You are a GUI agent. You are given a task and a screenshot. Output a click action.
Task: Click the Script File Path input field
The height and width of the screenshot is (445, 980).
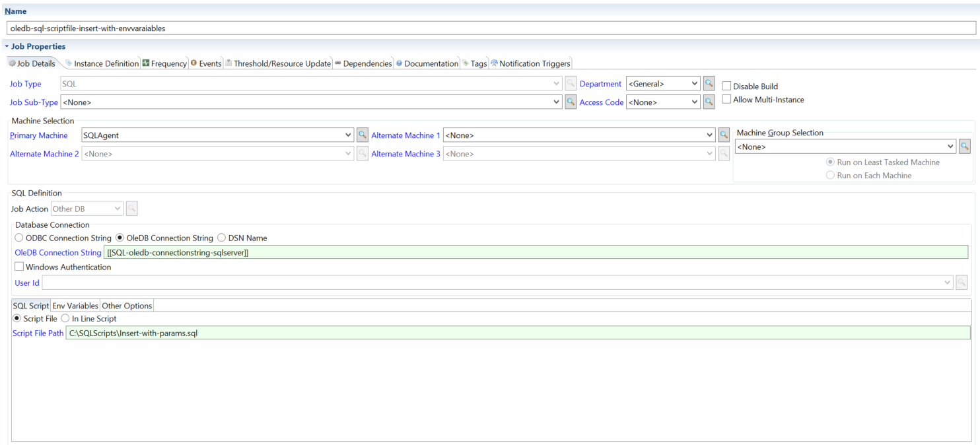click(518, 333)
